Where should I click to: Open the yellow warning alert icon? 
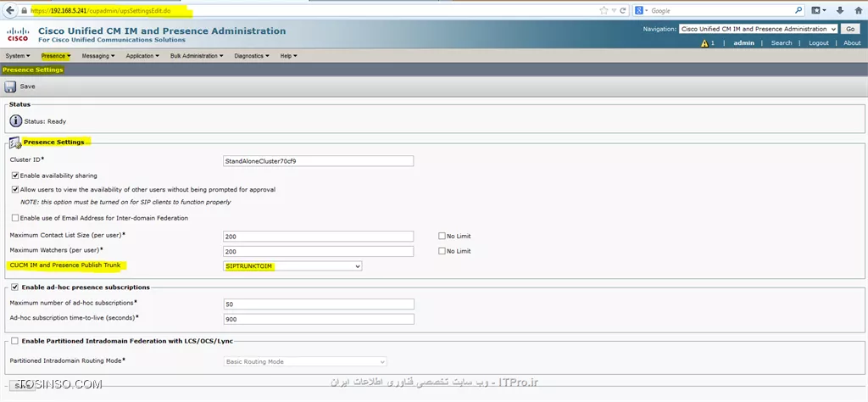coord(704,43)
